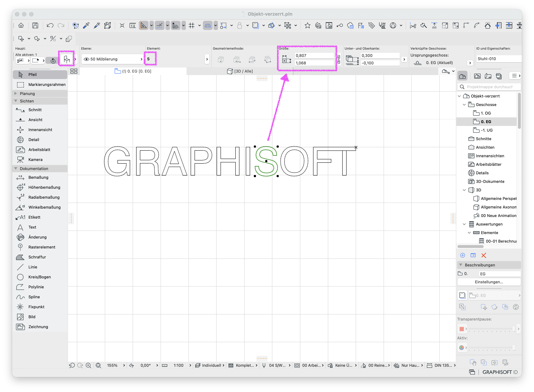Select the Höhenbemaßung tool
534x392 pixels.
40,187
